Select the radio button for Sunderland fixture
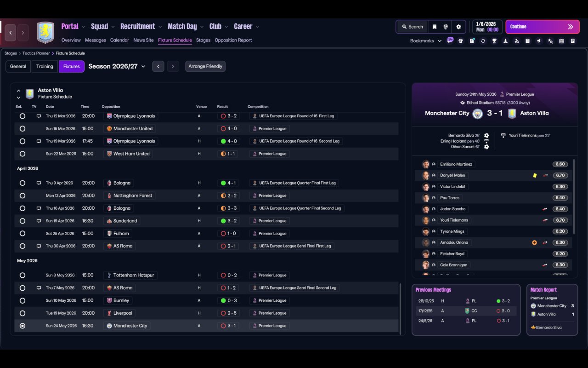Screen dimensions: 588x368 23,221
